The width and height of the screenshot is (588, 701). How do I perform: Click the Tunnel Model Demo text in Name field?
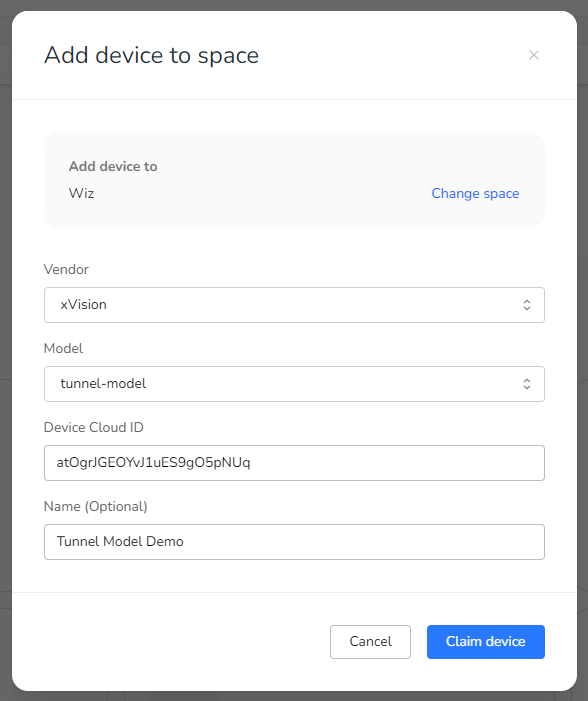point(120,541)
